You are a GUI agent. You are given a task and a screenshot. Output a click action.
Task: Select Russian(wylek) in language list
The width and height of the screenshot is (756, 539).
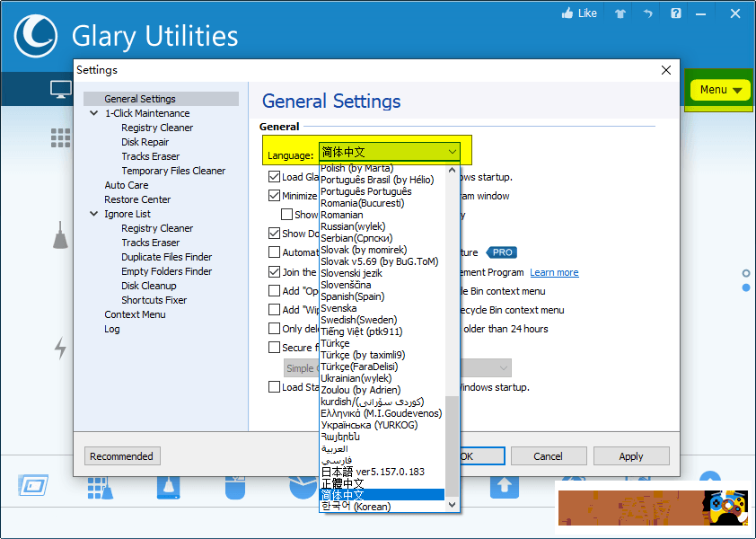[353, 226]
